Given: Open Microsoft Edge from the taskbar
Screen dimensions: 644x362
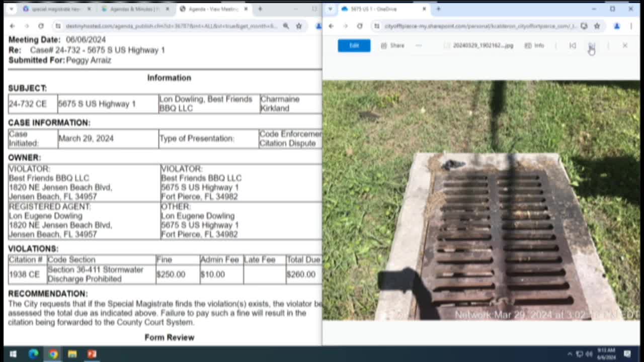Looking at the screenshot, I should click(33, 354).
